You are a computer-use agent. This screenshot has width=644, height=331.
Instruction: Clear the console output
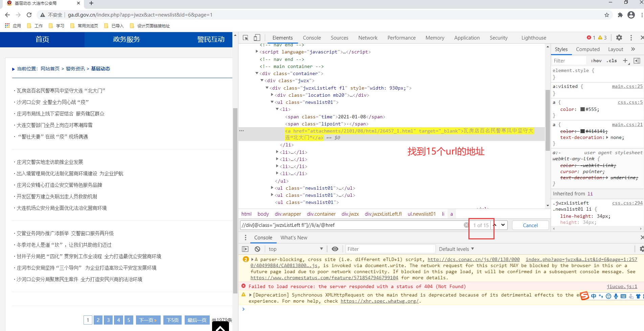[257, 249]
